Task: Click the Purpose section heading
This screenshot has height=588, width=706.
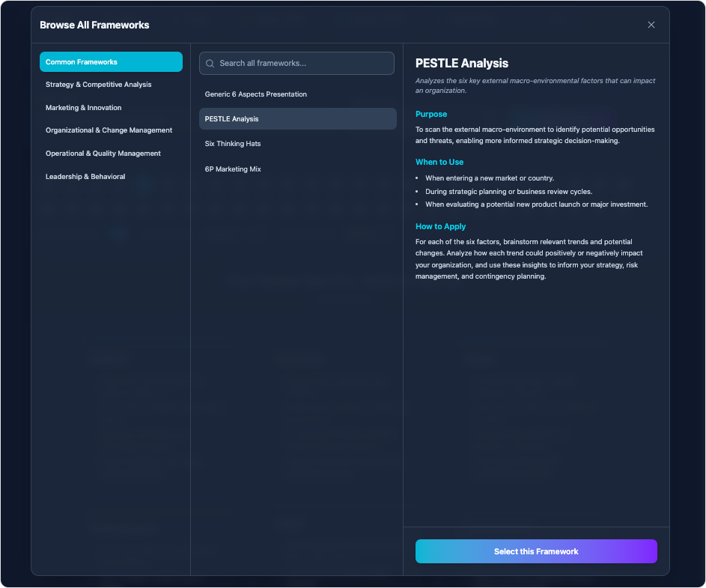Action: (x=431, y=115)
